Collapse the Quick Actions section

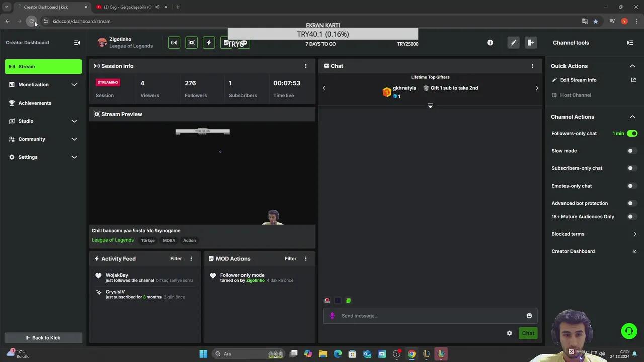[x=632, y=66]
